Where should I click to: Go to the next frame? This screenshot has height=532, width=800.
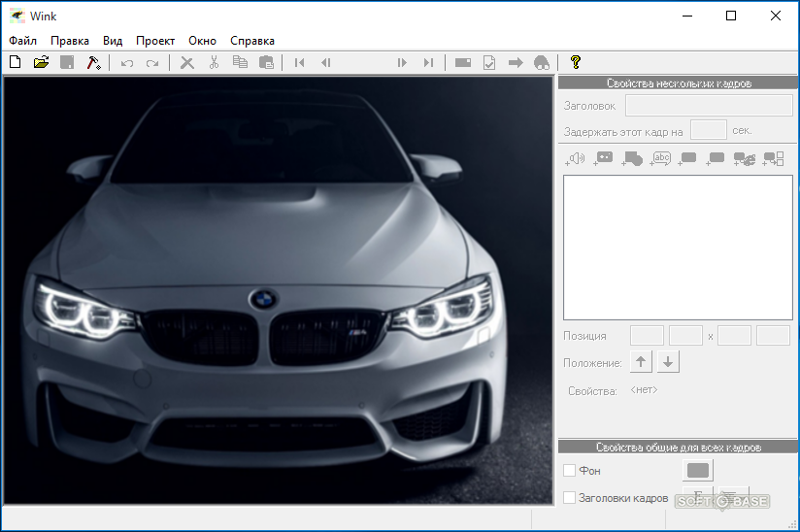pyautogui.click(x=402, y=63)
